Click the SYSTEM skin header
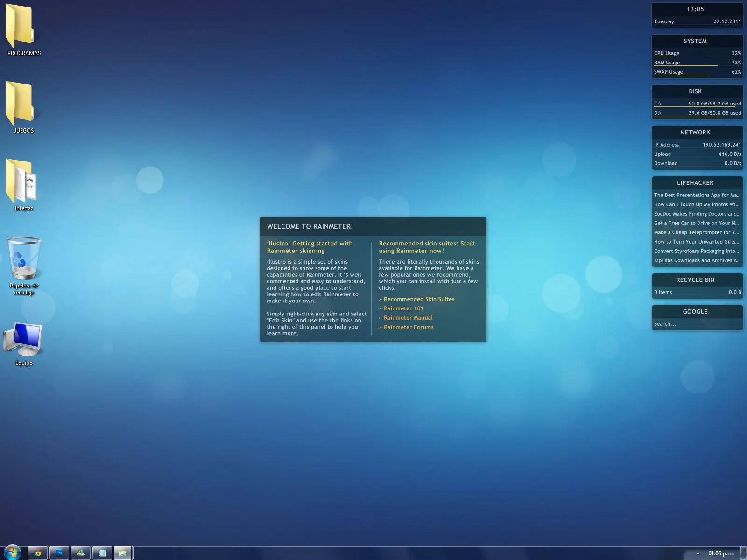747x560 pixels. (x=695, y=41)
